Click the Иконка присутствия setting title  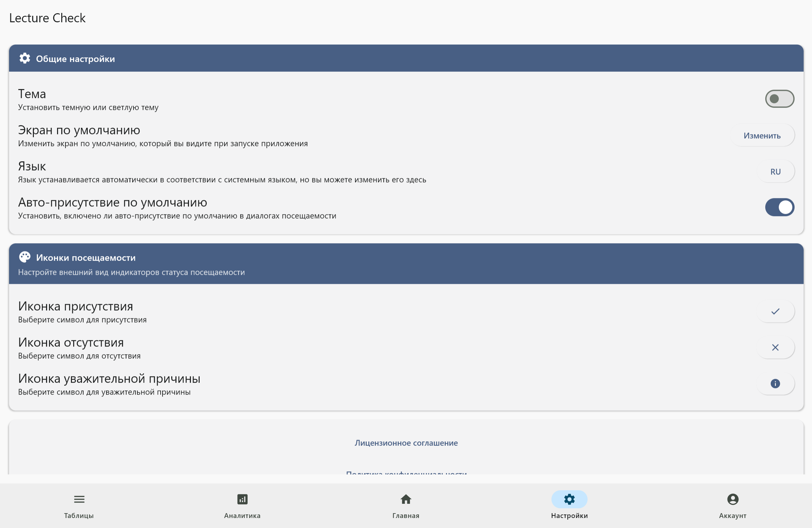click(x=75, y=306)
